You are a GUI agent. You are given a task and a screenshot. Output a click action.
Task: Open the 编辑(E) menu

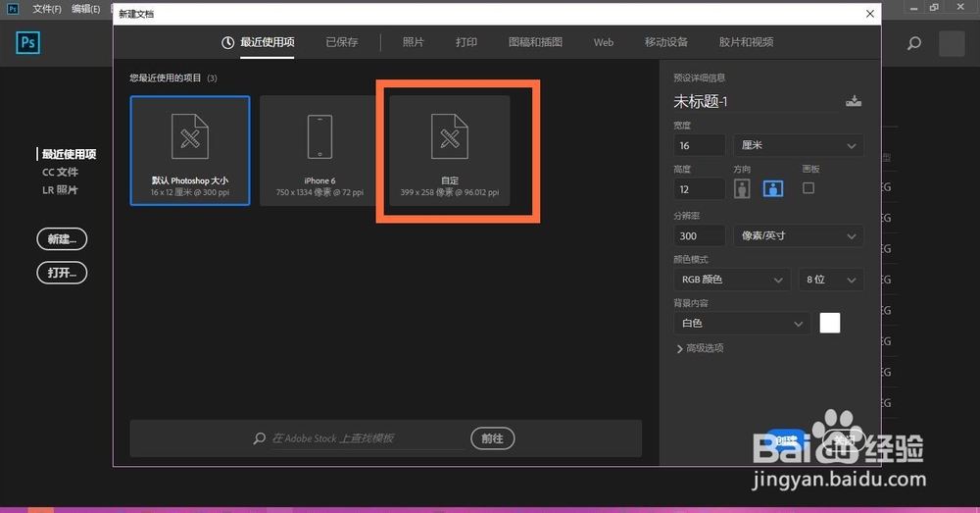85,9
